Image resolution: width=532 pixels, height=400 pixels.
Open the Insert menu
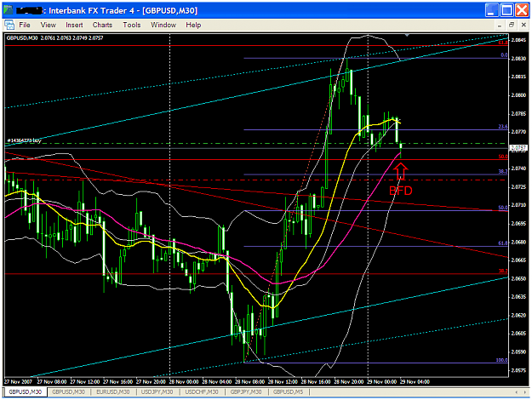pyautogui.click(x=74, y=25)
